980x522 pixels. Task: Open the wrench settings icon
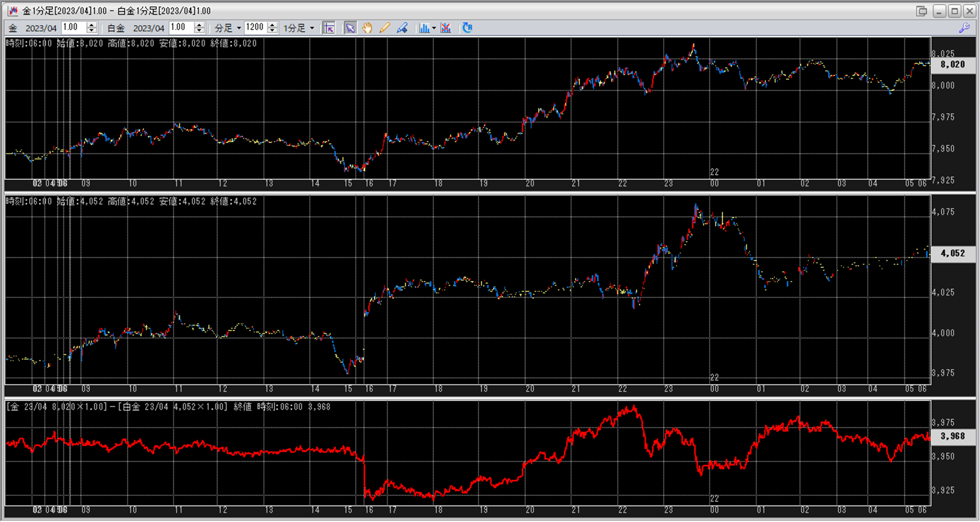click(964, 28)
